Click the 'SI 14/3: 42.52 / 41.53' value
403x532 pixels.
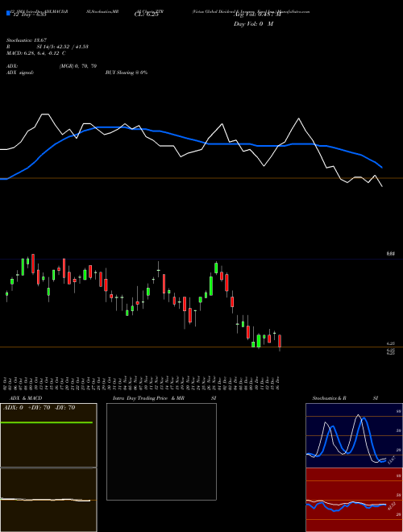(x=63, y=47)
